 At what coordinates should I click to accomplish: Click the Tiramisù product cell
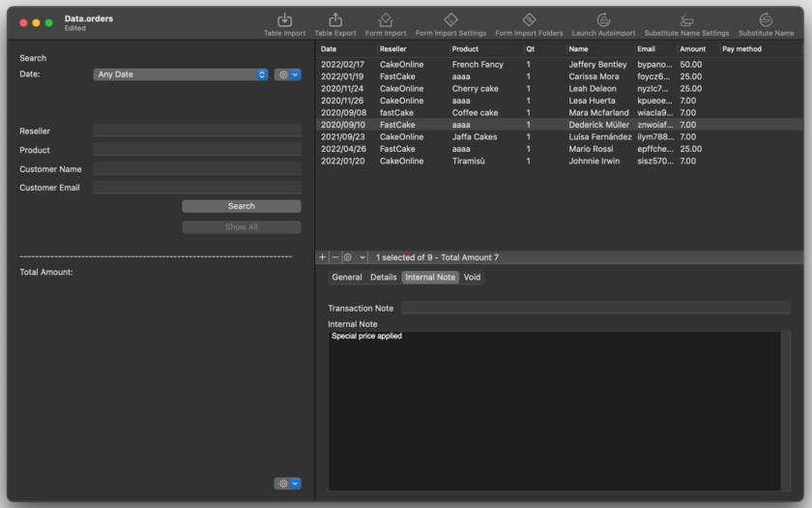click(x=468, y=161)
